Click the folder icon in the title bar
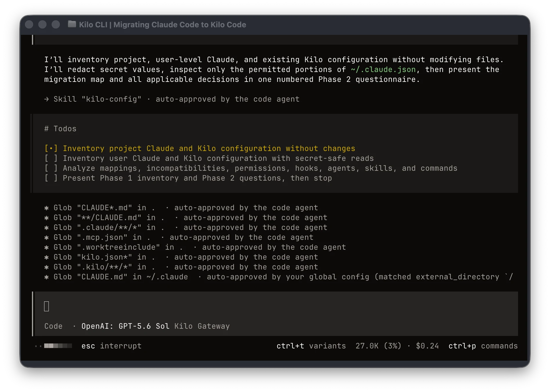 pos(72,24)
